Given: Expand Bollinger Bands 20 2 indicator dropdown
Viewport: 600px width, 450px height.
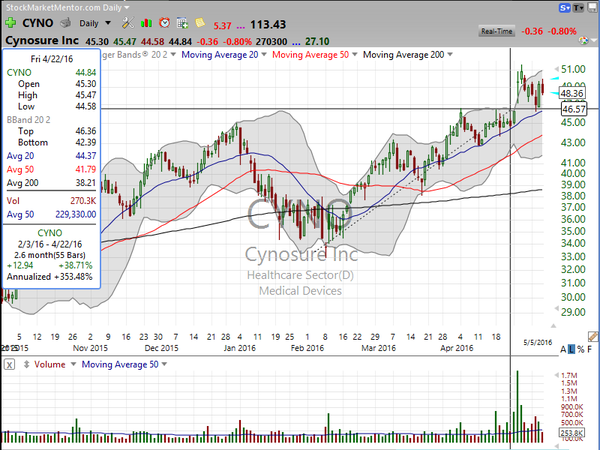Looking at the screenshot, I should coord(173,55).
